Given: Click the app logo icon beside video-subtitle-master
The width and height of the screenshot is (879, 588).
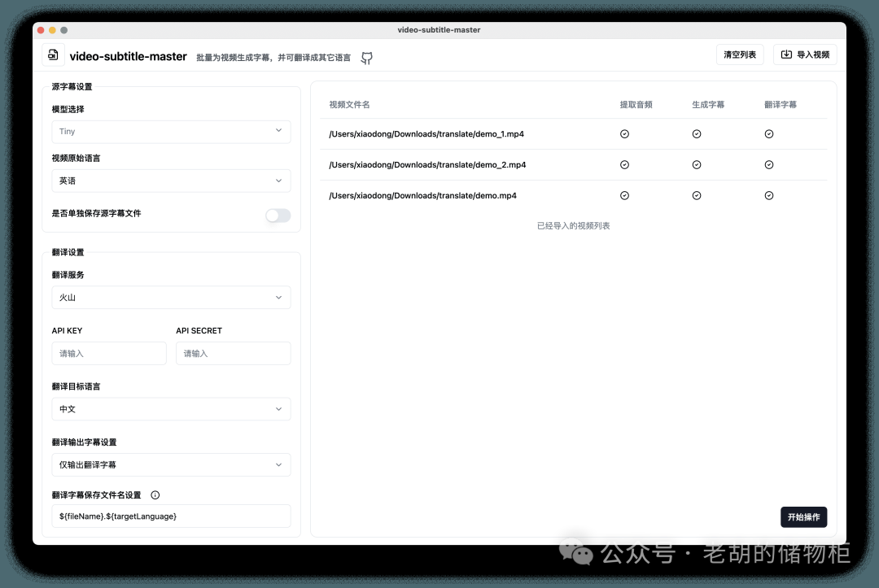Looking at the screenshot, I should pos(53,54).
